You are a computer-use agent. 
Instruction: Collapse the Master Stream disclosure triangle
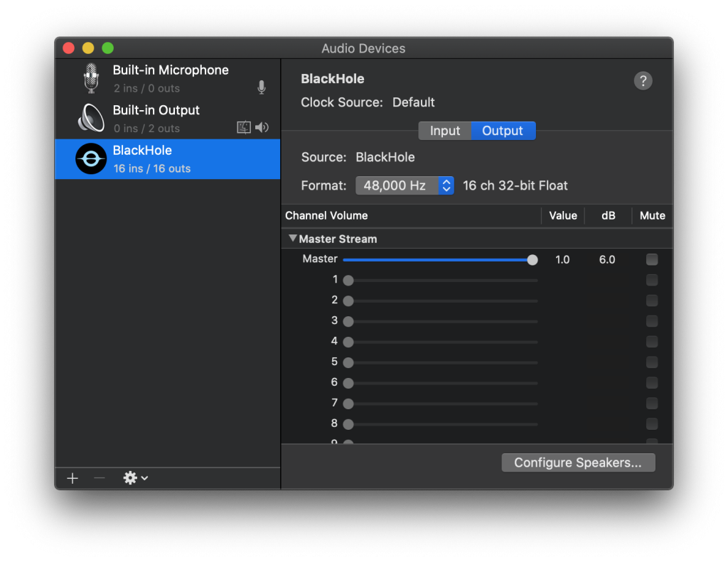[x=292, y=239]
